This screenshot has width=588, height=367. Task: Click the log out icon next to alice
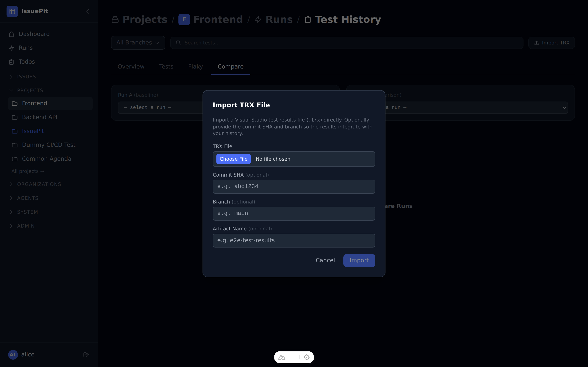tap(86, 355)
